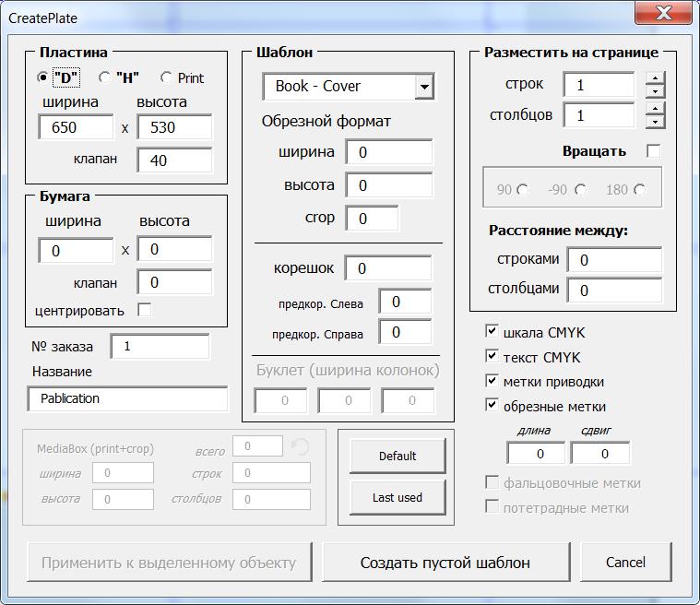
Task: Click Применить к выделенному объекту button
Action: (x=169, y=563)
